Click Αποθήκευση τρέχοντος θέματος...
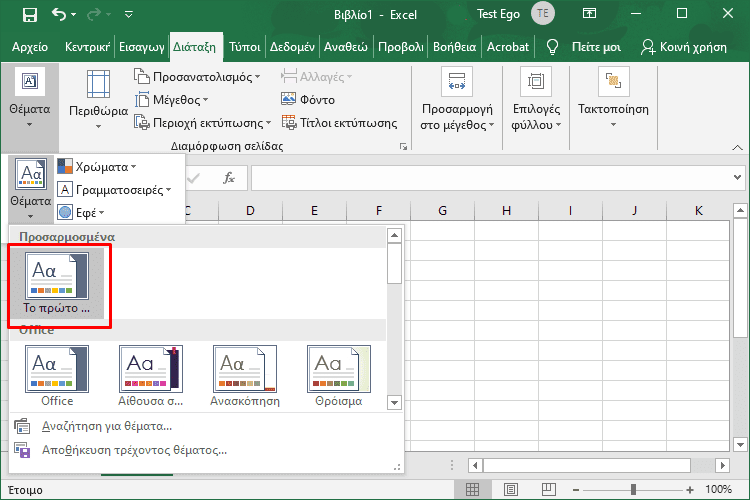This screenshot has height=500, width=750. point(134,450)
